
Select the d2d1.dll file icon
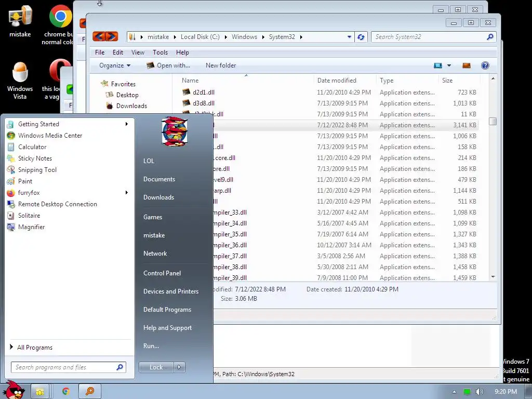point(186,92)
